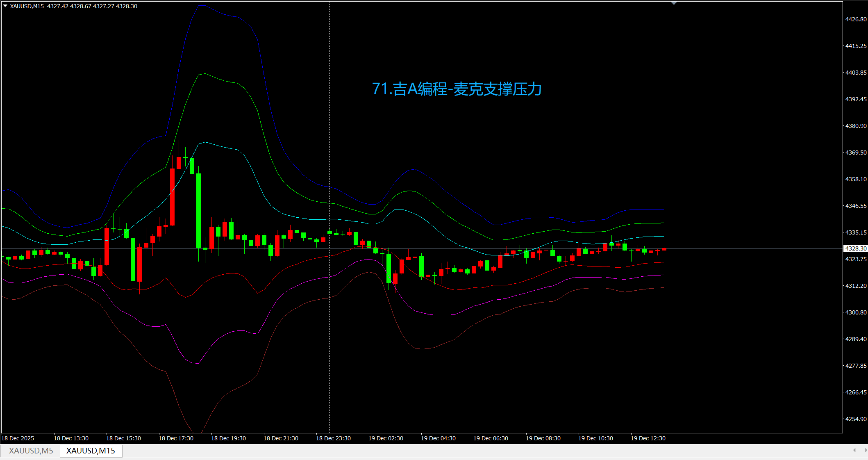The image size is (868, 460).
Task: Click the 4312.20 price scale label
Action: tap(856, 286)
